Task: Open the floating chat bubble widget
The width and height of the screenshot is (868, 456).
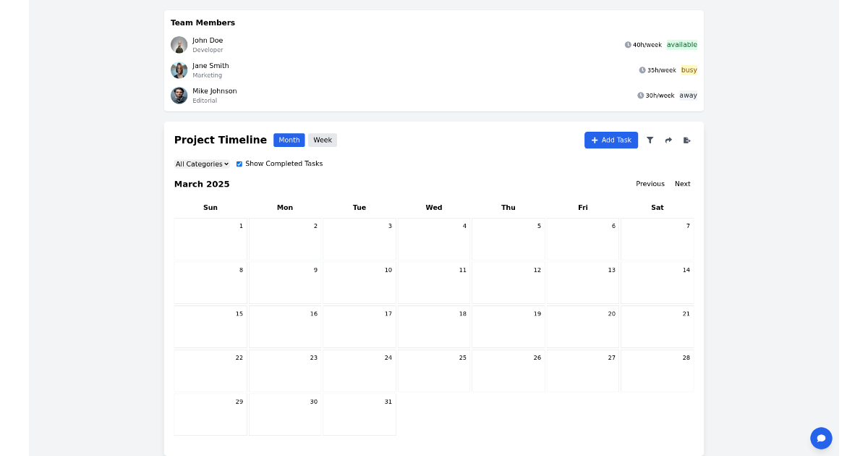Action: tap(821, 438)
